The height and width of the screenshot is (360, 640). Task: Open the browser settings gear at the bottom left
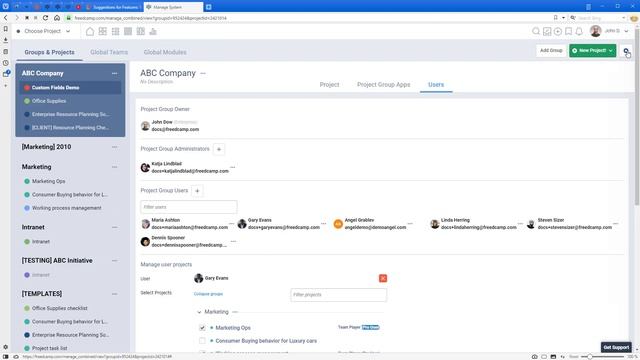6,347
